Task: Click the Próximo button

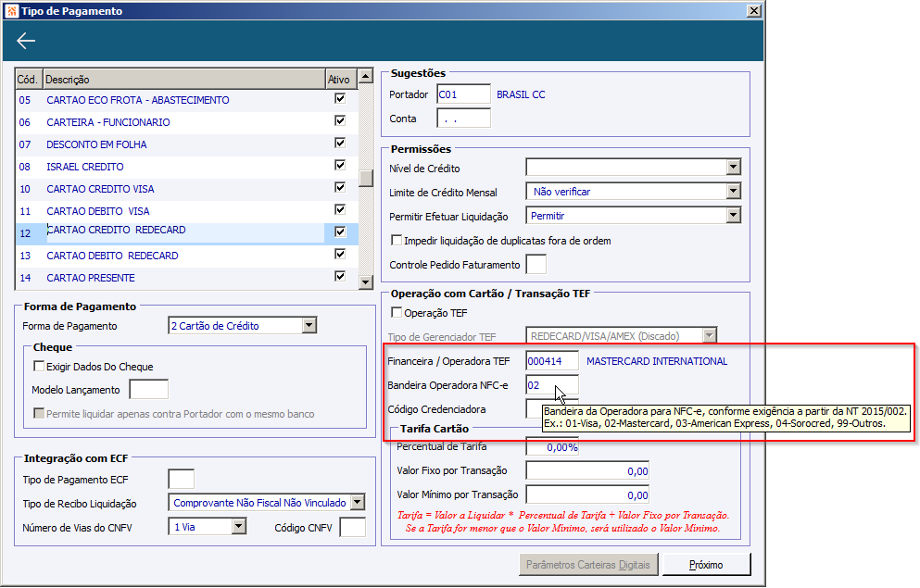Action: (x=706, y=565)
